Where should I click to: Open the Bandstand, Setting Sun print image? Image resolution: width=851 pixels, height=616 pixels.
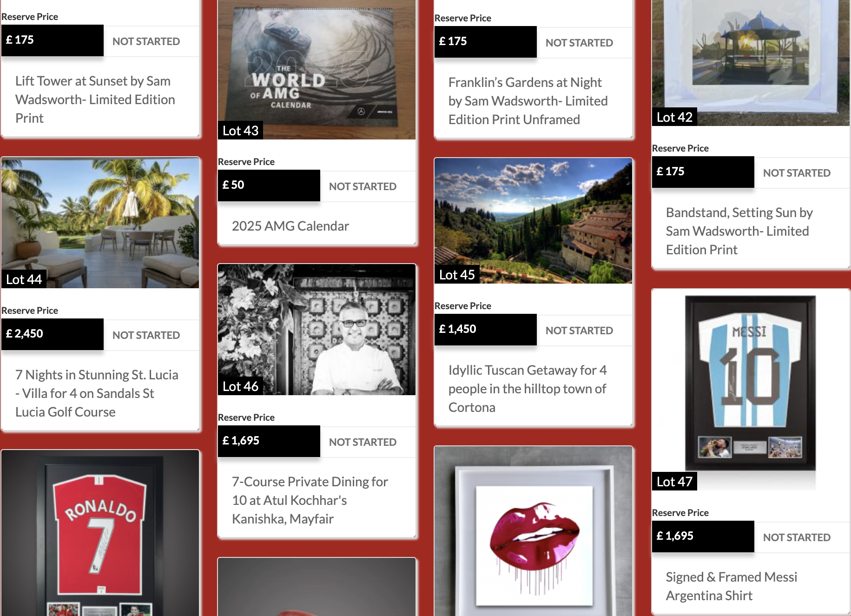point(751,63)
